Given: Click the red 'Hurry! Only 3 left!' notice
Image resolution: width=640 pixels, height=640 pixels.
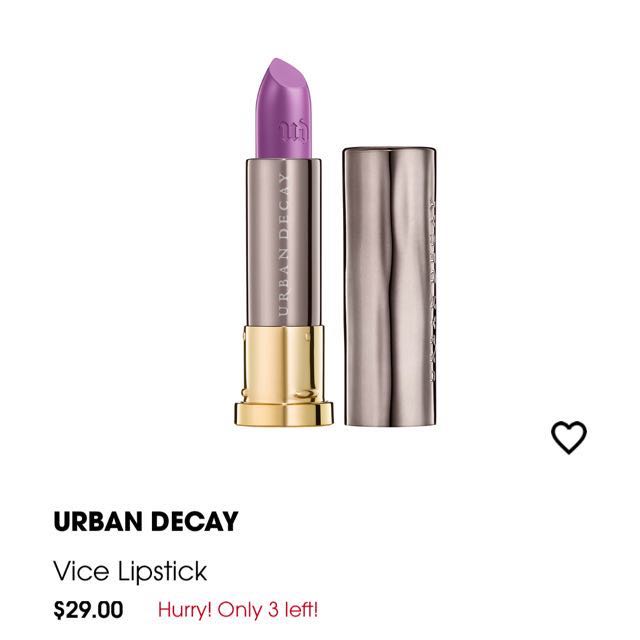Looking at the screenshot, I should 238,610.
